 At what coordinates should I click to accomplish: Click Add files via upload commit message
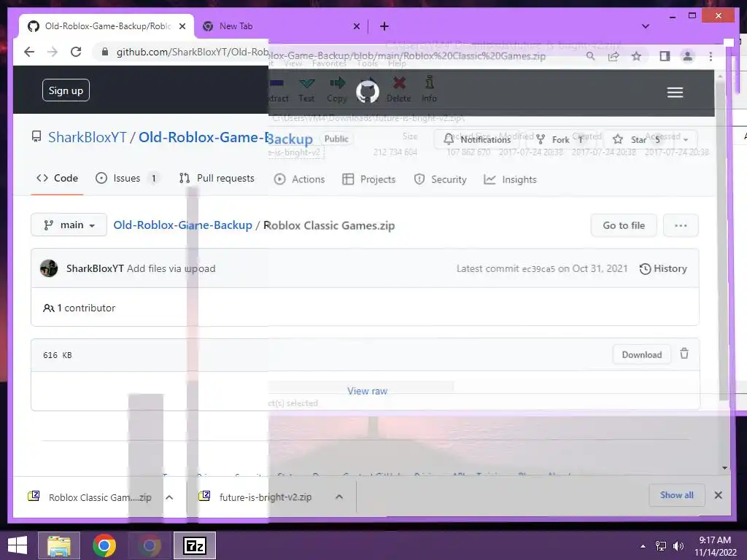coord(171,268)
